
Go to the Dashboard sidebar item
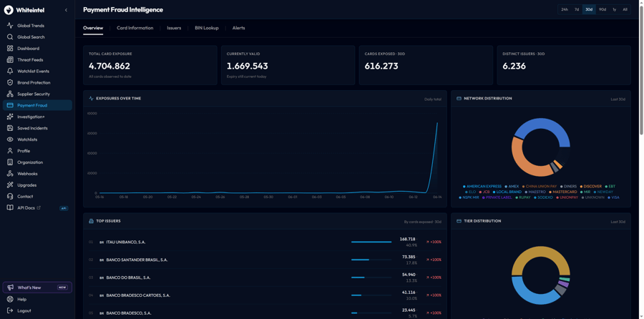pos(37,49)
